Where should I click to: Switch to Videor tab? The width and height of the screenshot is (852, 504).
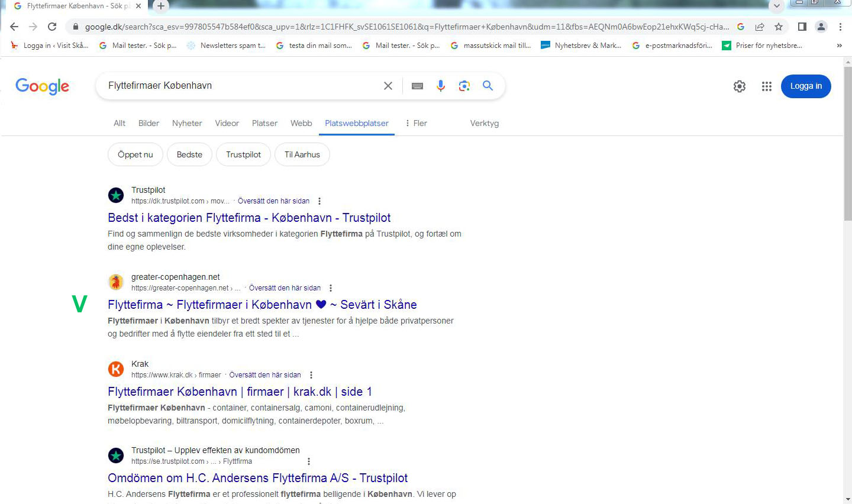click(x=227, y=123)
